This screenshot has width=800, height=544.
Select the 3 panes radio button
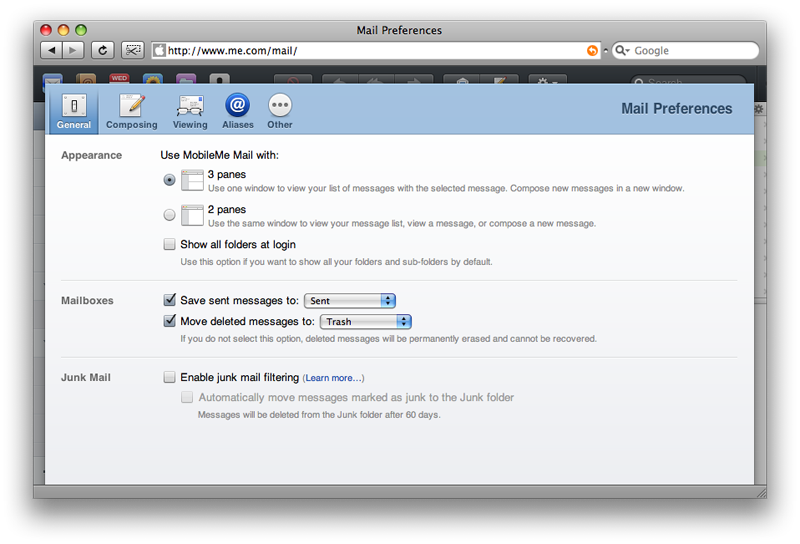pos(169,180)
